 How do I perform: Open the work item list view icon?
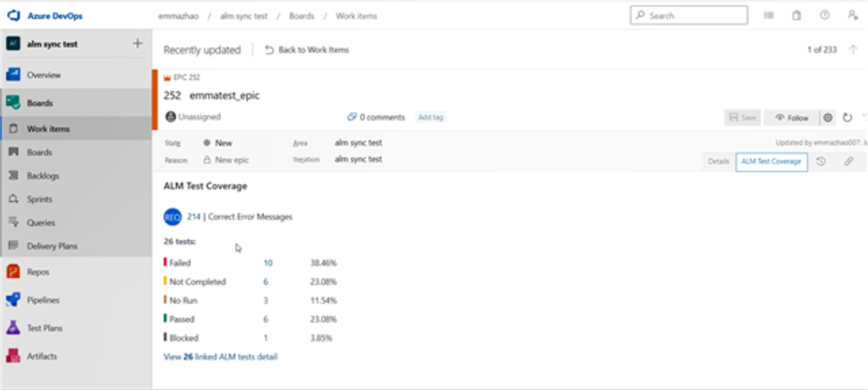coord(769,15)
